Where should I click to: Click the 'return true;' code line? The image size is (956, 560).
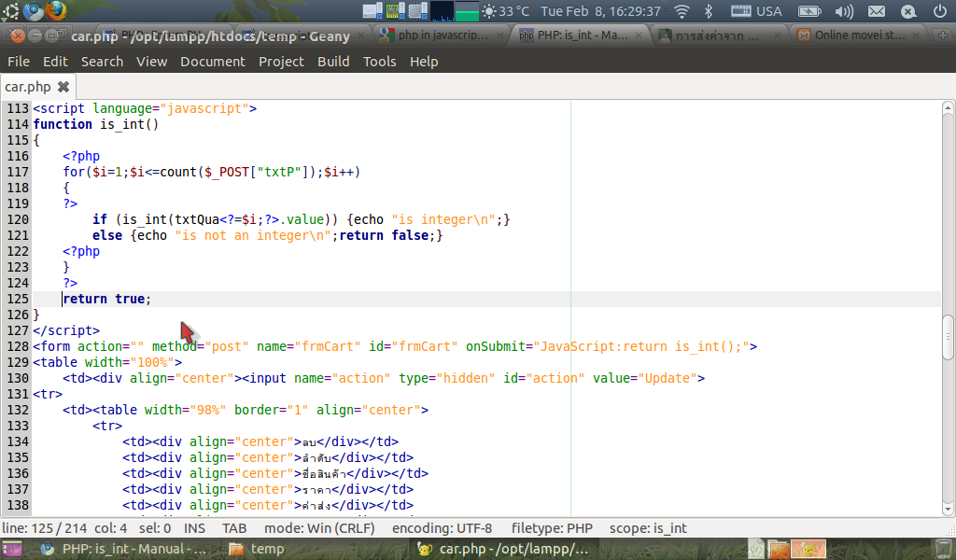[106, 299]
